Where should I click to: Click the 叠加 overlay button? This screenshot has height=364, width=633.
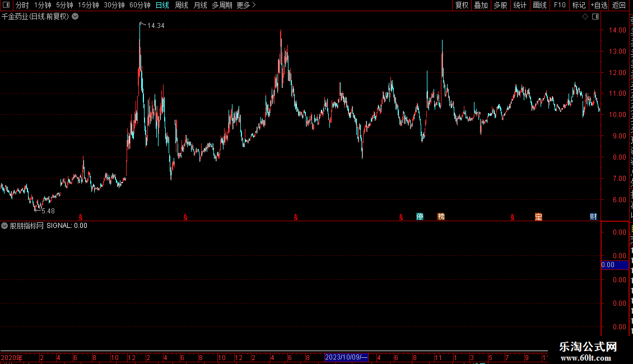click(x=481, y=5)
